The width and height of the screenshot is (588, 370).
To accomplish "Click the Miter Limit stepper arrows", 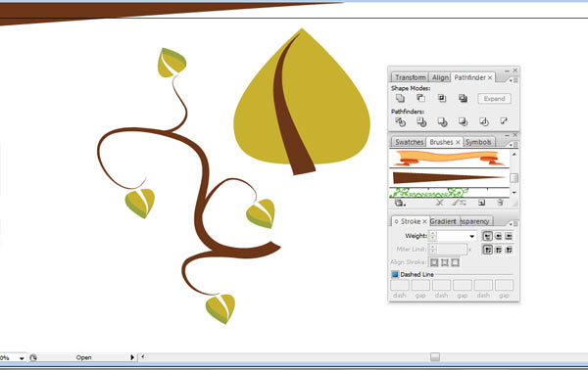I will (433, 249).
